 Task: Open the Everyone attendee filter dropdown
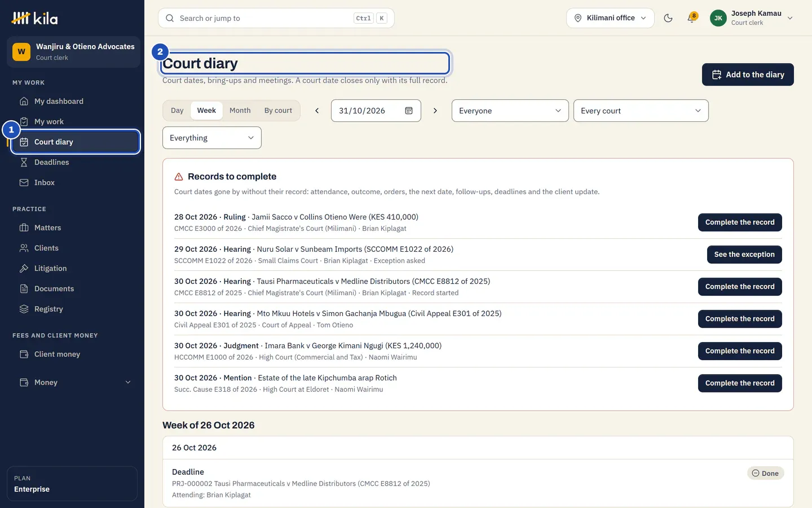click(510, 111)
